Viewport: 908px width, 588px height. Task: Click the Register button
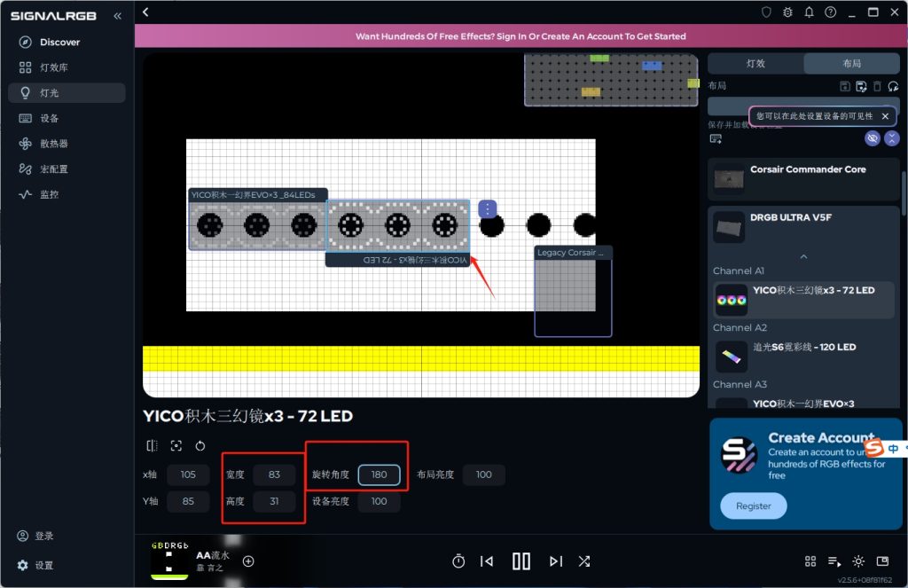pos(754,506)
